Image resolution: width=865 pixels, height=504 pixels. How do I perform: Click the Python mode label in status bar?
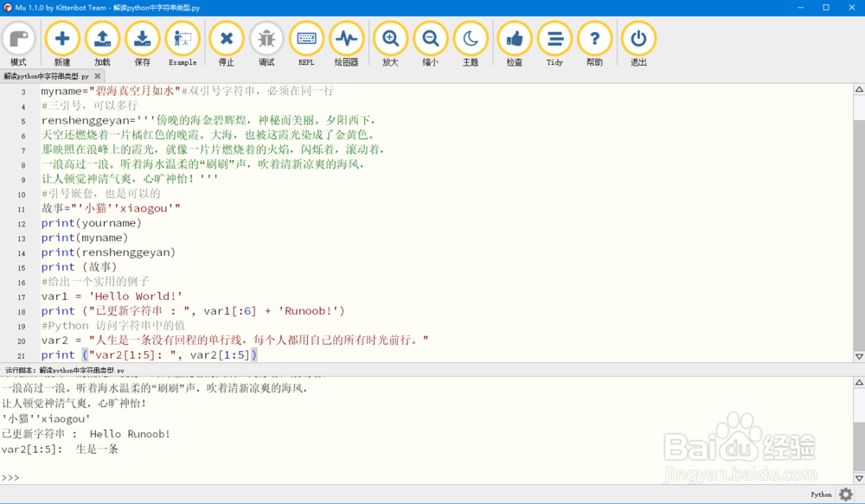[821, 494]
